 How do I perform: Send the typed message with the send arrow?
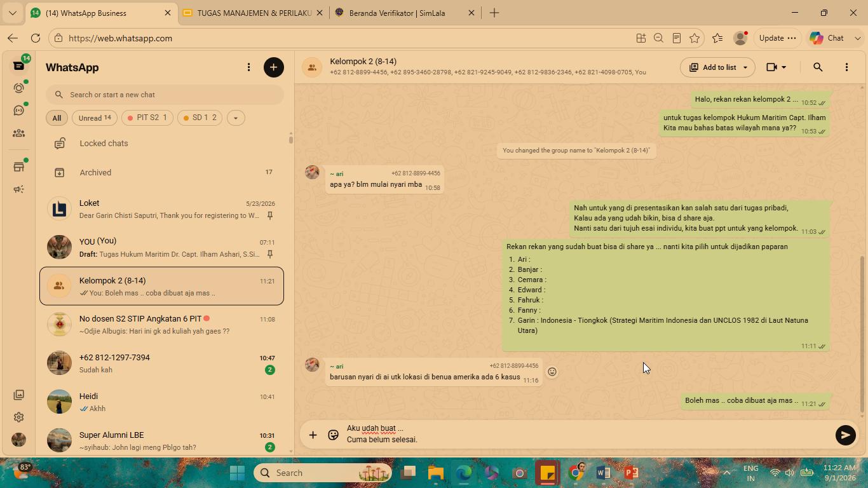point(845,435)
